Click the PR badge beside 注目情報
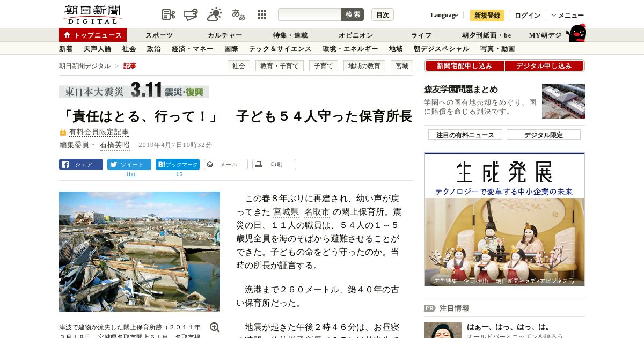The image size is (644, 338). click(429, 308)
